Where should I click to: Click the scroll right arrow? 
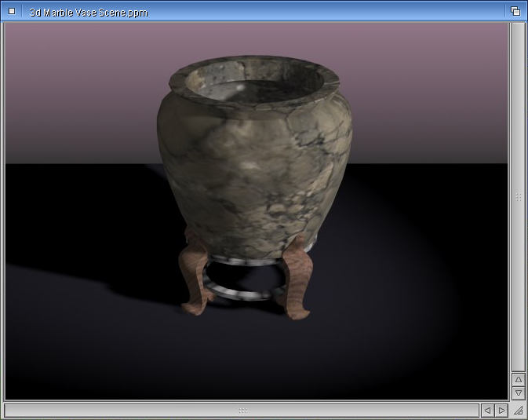coord(501,411)
